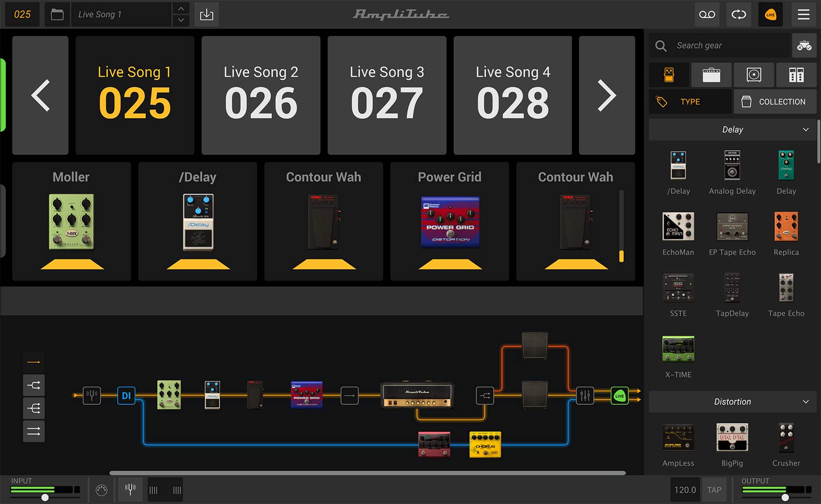This screenshot has width=821, height=504.
Task: Select the yellow Chorus pedal in chain
Action: click(485, 444)
